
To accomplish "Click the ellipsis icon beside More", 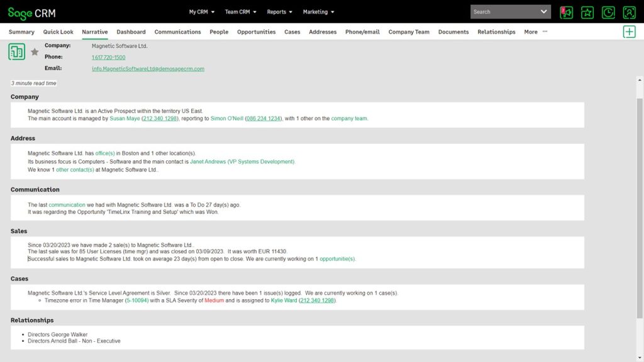I will [x=545, y=31].
